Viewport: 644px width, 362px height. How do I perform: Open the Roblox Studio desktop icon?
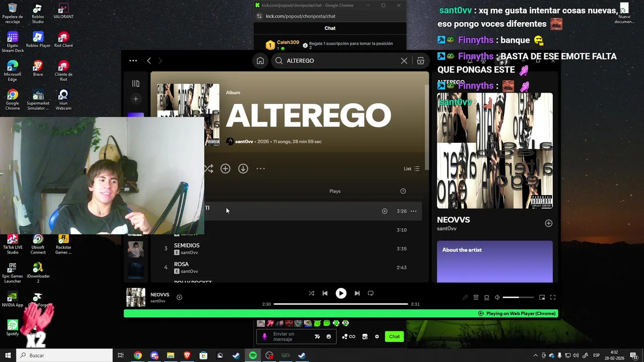(x=38, y=14)
